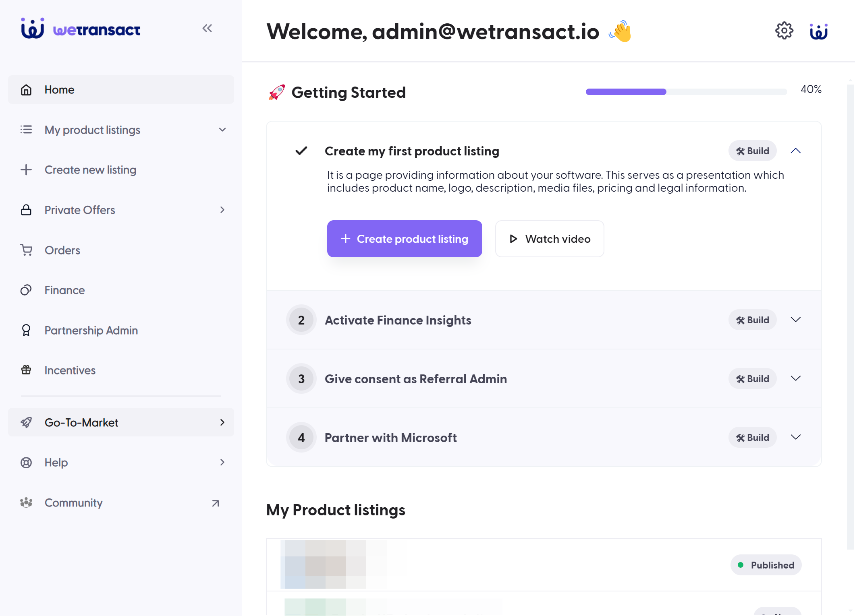Collapse the sidebar with the double-chevron icon
The width and height of the screenshot is (855, 616).
[x=207, y=29]
